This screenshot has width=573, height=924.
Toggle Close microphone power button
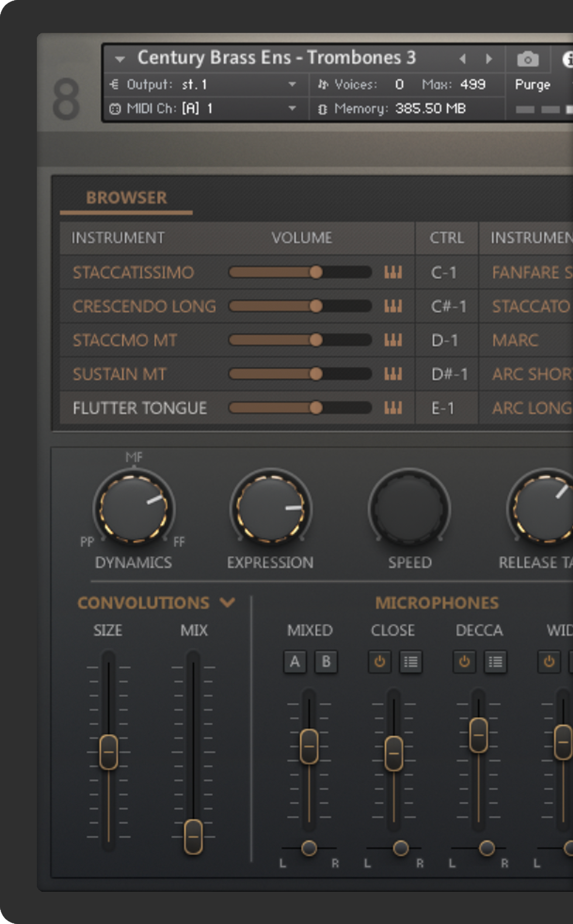pyautogui.click(x=380, y=661)
